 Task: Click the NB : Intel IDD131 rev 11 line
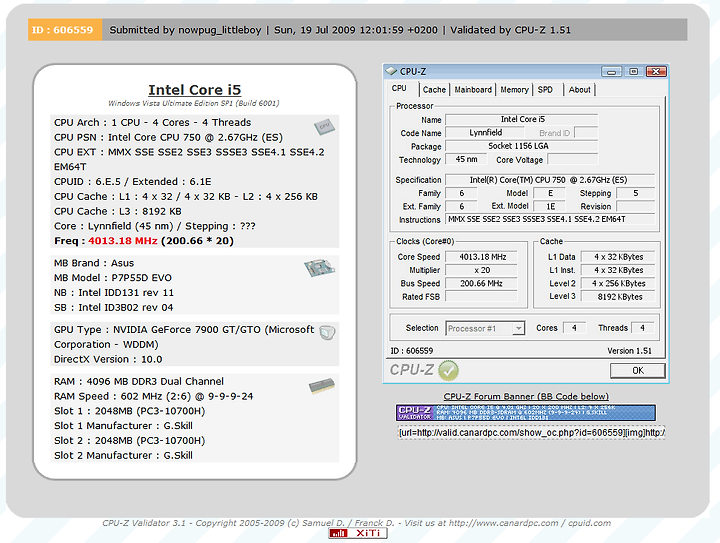pos(114,292)
